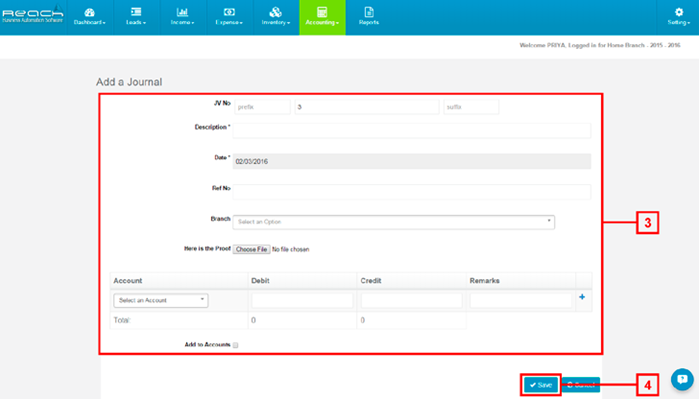
Task: Open the Dashboard menu
Action: pyautogui.click(x=90, y=17)
